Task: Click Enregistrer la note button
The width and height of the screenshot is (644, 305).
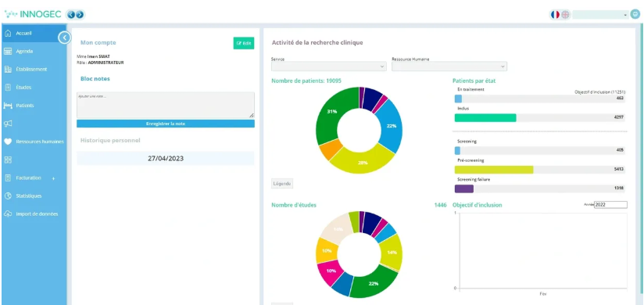Action: pos(166,124)
